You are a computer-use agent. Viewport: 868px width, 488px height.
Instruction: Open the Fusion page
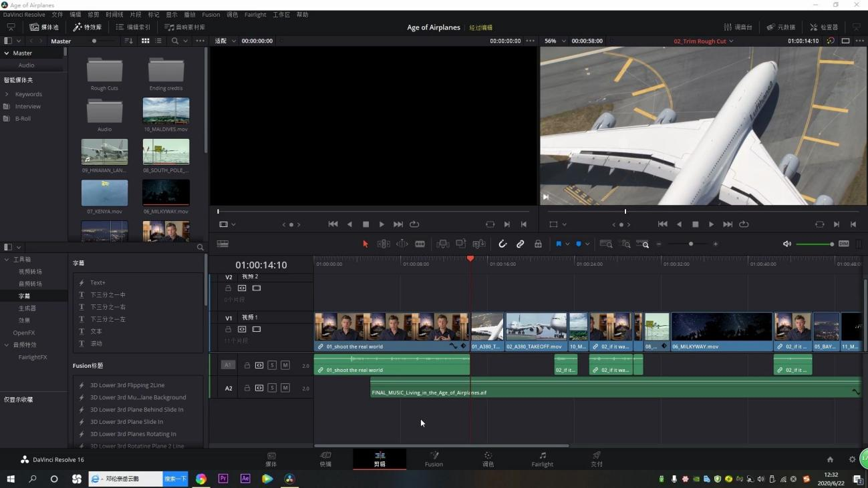click(434, 459)
